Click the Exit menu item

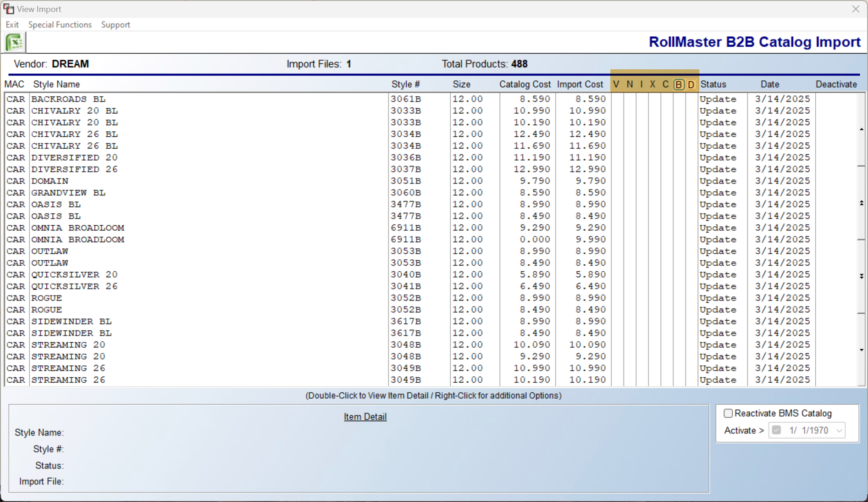12,25
